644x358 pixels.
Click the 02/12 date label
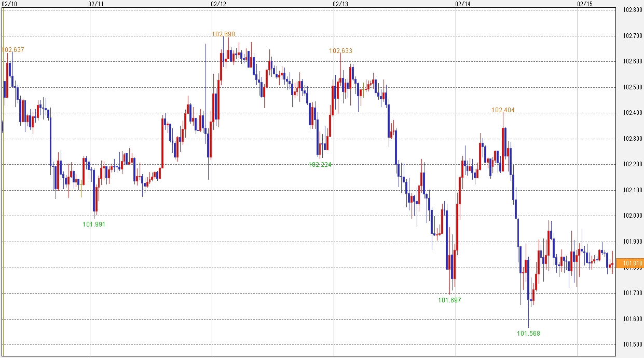218,4
